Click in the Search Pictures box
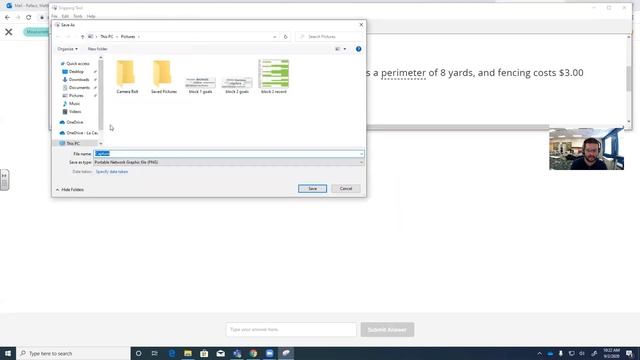The image size is (640, 360). tap(329, 37)
